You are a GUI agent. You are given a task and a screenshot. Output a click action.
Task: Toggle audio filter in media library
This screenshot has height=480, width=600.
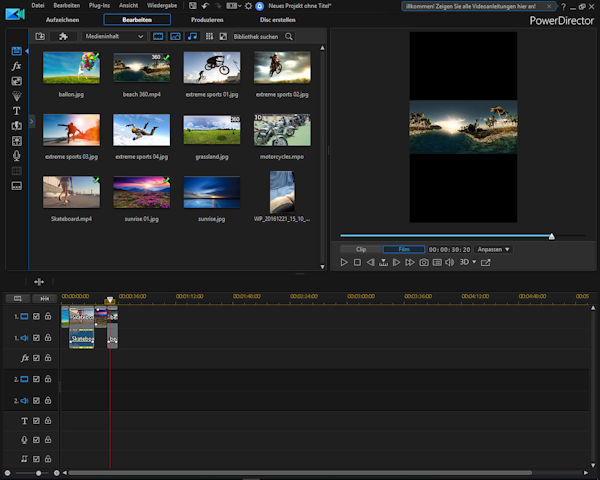click(192, 36)
